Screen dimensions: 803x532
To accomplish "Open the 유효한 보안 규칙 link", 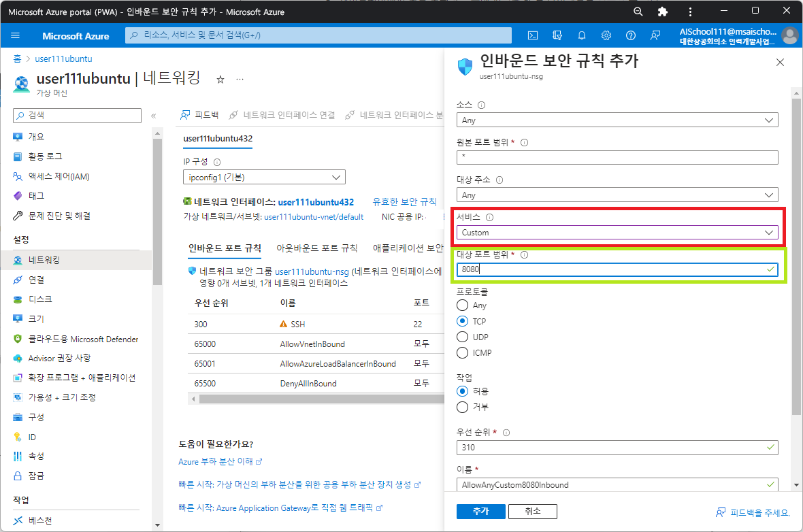I will [x=405, y=202].
